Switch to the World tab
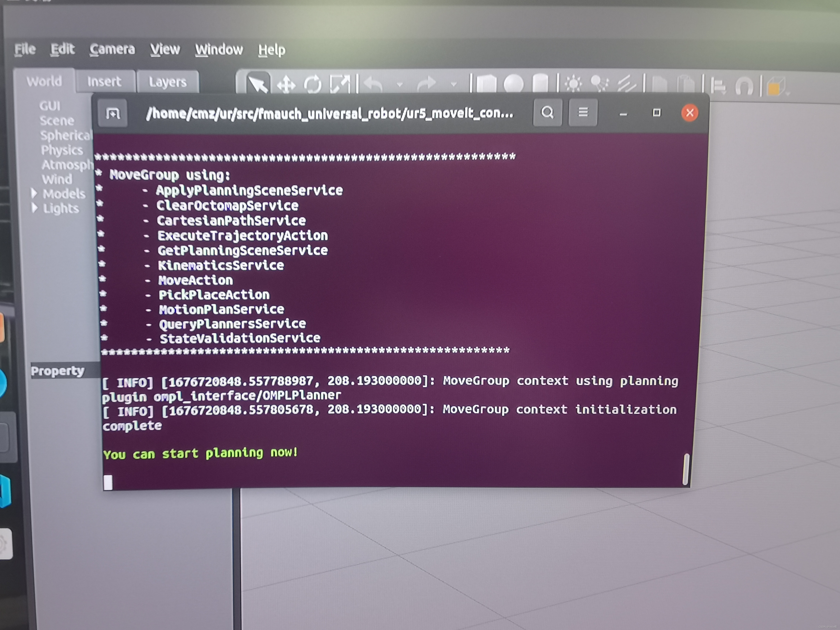Viewport: 840px width, 630px height. (44, 81)
